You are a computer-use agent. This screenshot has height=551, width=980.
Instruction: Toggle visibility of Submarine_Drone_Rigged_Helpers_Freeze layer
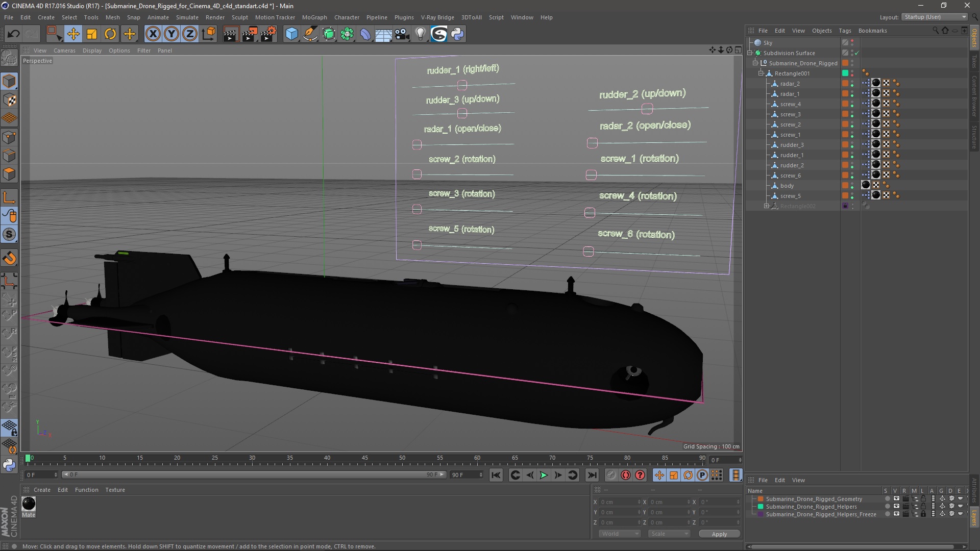[x=896, y=514]
